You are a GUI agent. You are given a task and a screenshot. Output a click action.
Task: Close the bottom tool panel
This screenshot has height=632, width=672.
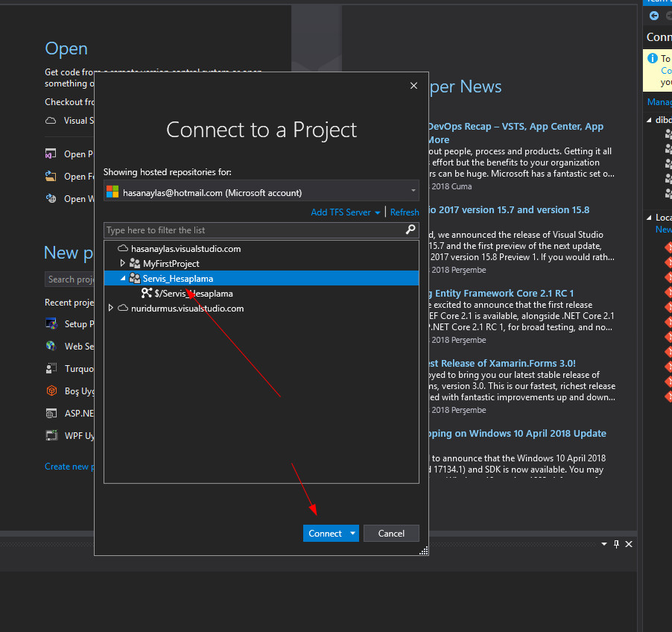click(629, 543)
